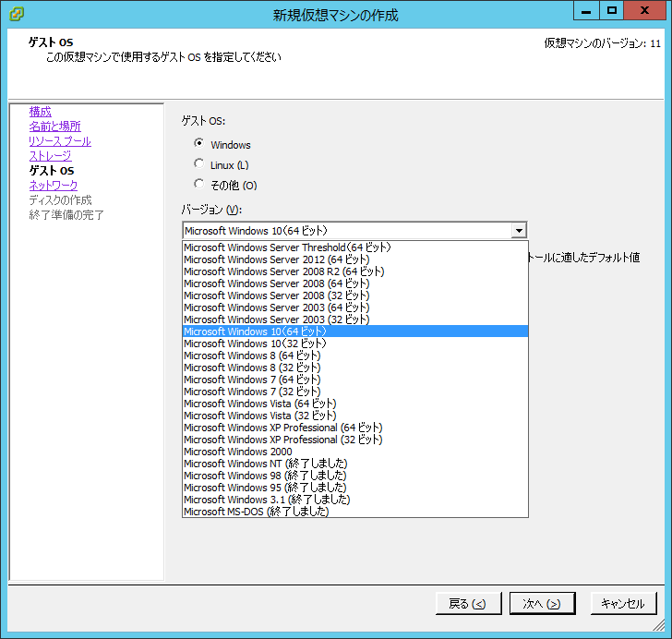The image size is (672, 639).
Task: Choose Microsoft Windows Server 2012 (64 ビット)
Action: pyautogui.click(x=355, y=259)
